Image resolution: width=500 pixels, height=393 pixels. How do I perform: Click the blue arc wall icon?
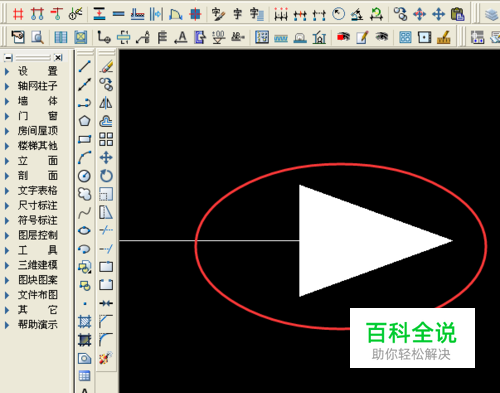click(x=175, y=14)
